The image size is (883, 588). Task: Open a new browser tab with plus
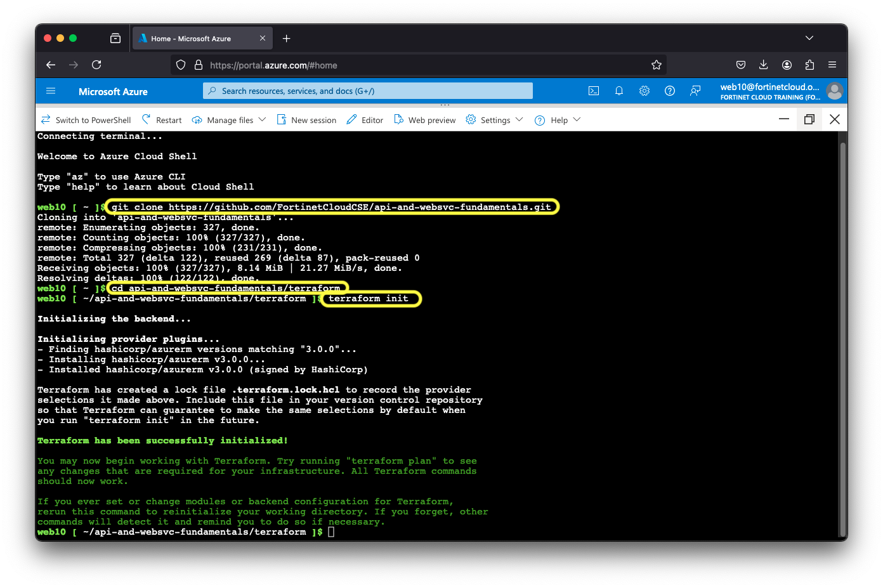(287, 39)
